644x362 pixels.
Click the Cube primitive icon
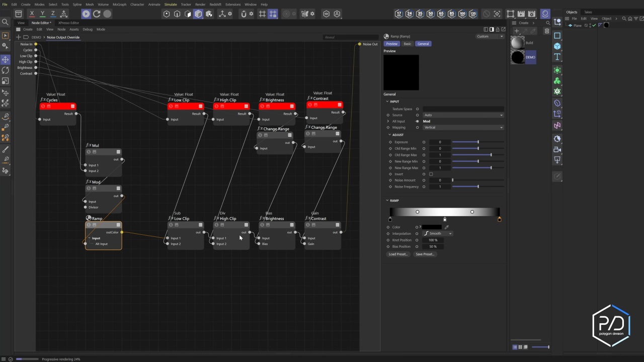(557, 46)
